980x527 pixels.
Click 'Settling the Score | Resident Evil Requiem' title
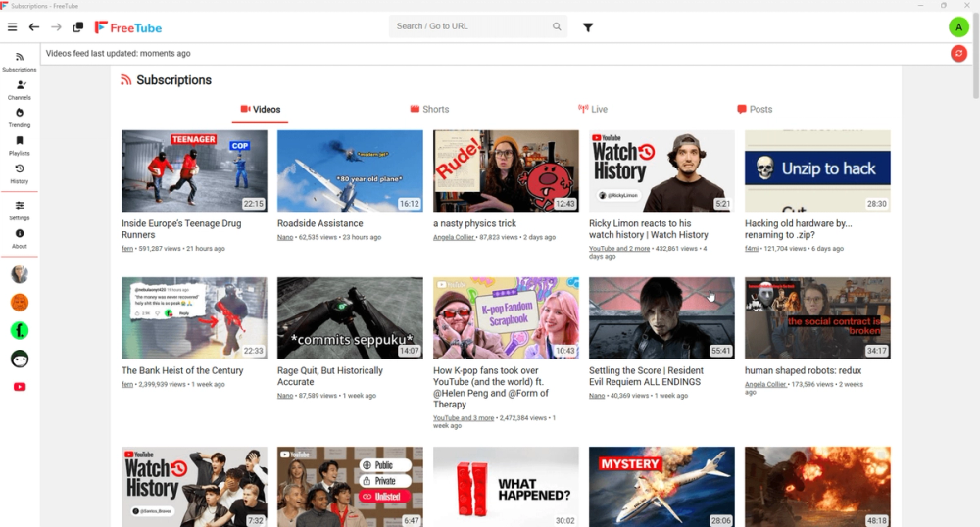click(x=646, y=376)
